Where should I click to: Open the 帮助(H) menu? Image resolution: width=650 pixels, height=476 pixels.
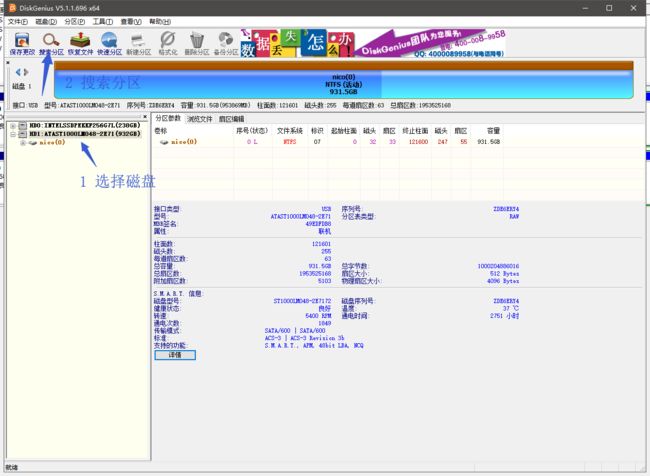(160, 22)
